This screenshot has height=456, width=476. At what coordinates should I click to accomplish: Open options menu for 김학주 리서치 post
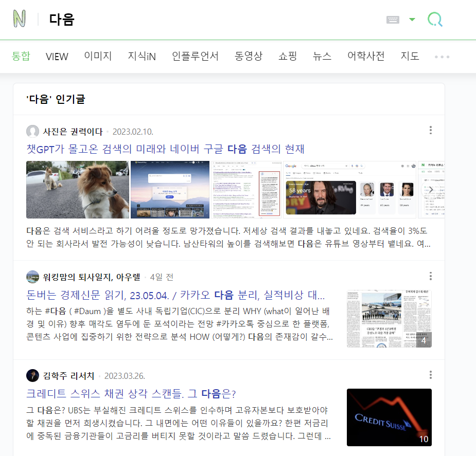click(431, 375)
